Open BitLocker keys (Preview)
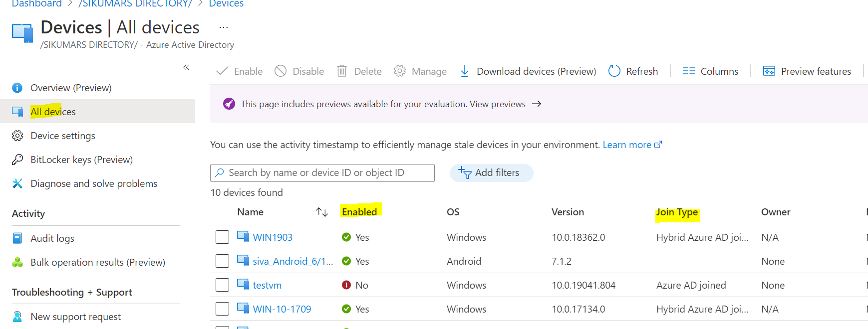The width and height of the screenshot is (868, 329). click(x=81, y=160)
